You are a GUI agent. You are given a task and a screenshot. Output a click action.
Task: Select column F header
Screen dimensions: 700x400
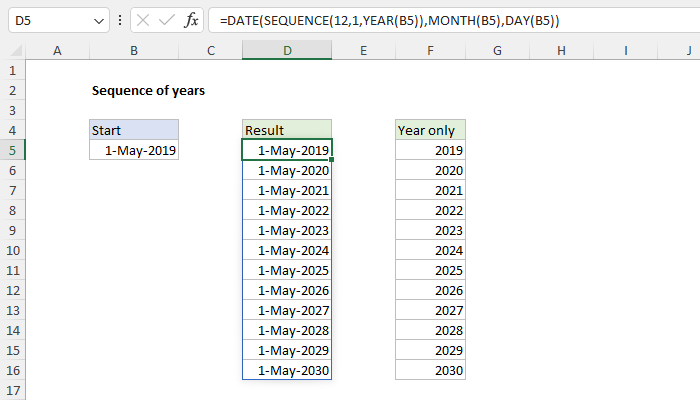point(430,50)
